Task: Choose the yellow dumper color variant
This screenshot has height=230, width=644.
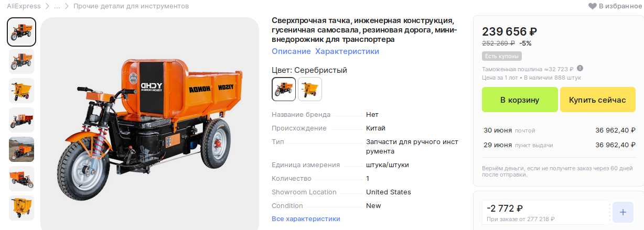Action: [x=310, y=89]
